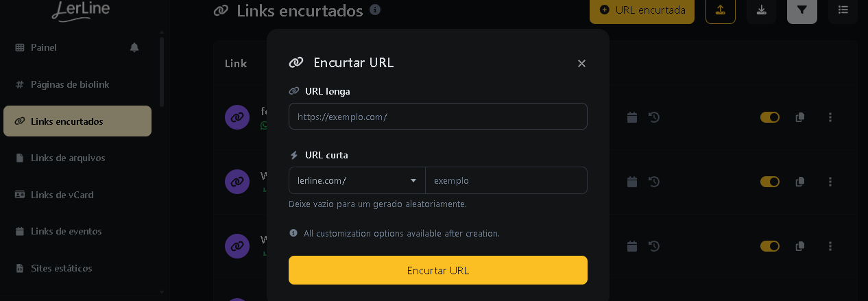The image size is (868, 301).
Task: Toggle the second link's status switch
Action: 770,182
